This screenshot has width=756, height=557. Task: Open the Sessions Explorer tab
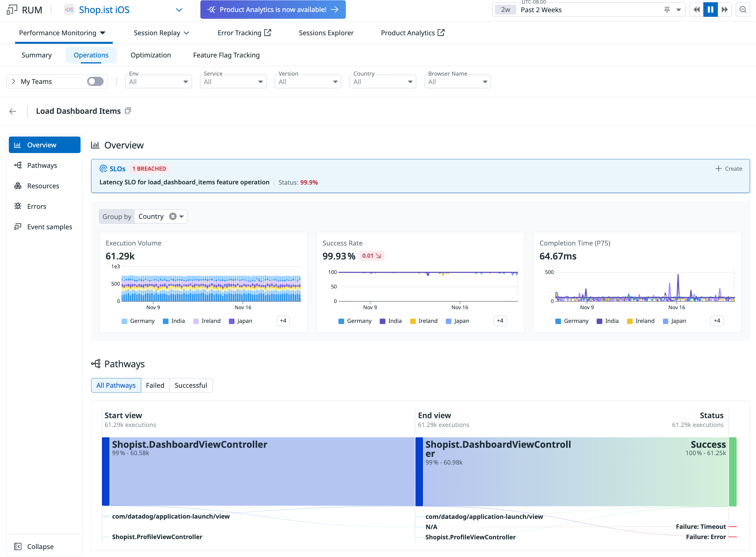pos(326,33)
